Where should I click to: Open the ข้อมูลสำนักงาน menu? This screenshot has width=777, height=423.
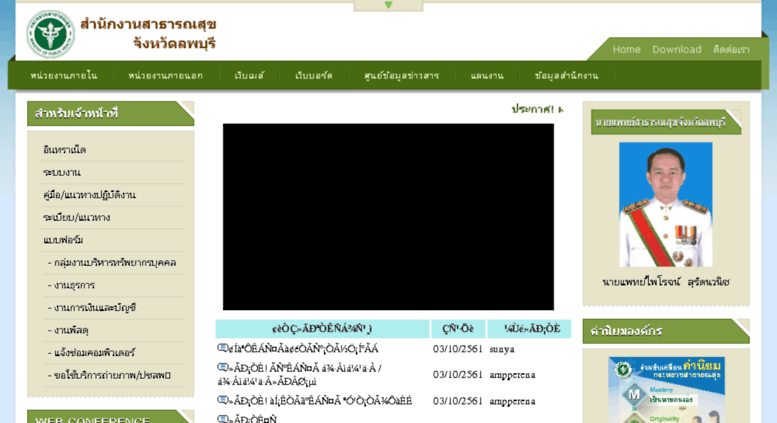tap(566, 76)
